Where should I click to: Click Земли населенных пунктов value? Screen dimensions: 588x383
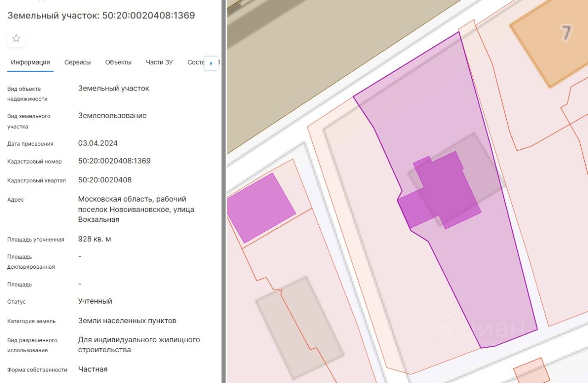pos(127,321)
